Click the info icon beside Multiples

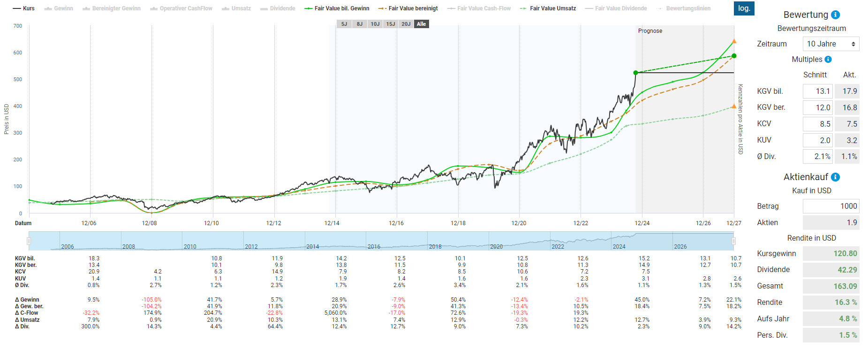click(828, 60)
